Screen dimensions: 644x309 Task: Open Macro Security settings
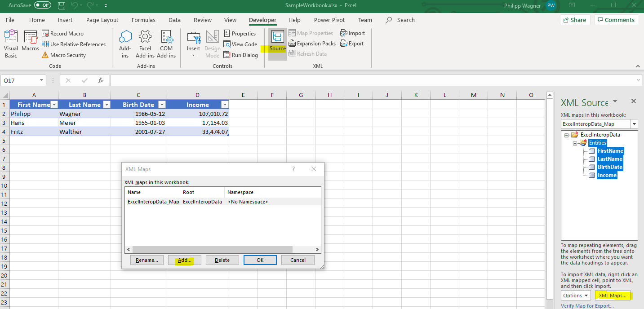point(64,55)
